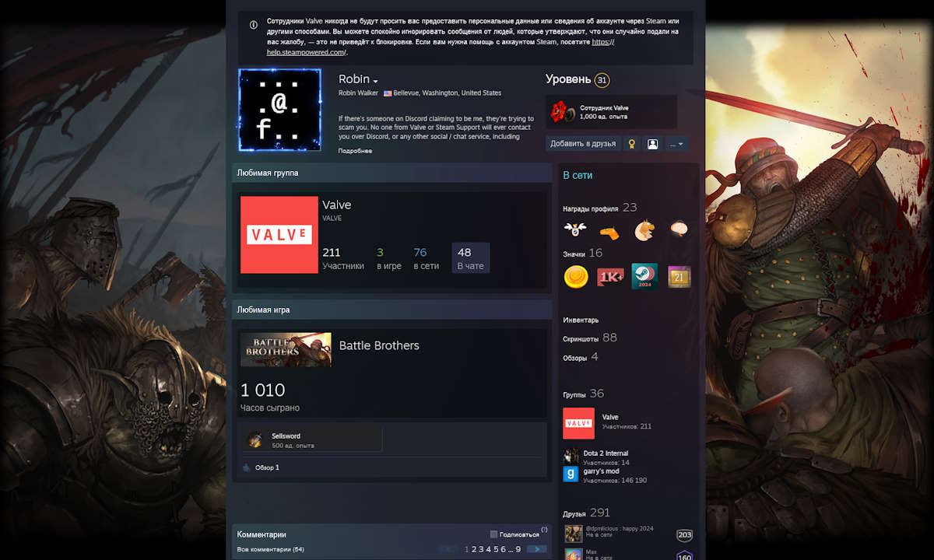The height and width of the screenshot is (560, 934).
Task: Open Valve favorite group title
Action: pos(337,205)
